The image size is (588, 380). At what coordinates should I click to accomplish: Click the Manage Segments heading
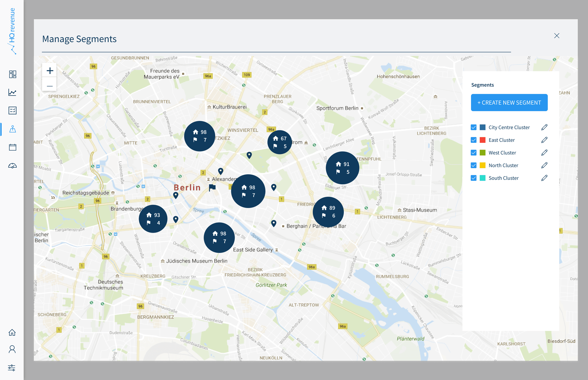click(x=79, y=39)
